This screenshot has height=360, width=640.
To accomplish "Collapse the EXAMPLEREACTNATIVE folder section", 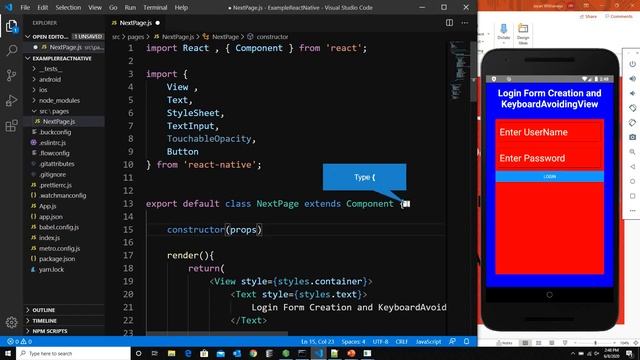I will pyautogui.click(x=64, y=58).
